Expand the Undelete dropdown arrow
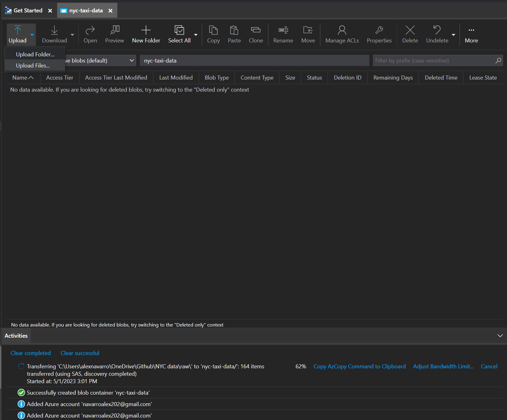The height and width of the screenshot is (420, 507). pyautogui.click(x=453, y=35)
